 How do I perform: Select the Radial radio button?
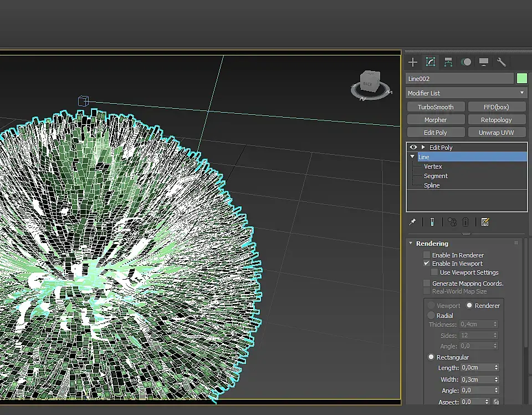(431, 316)
